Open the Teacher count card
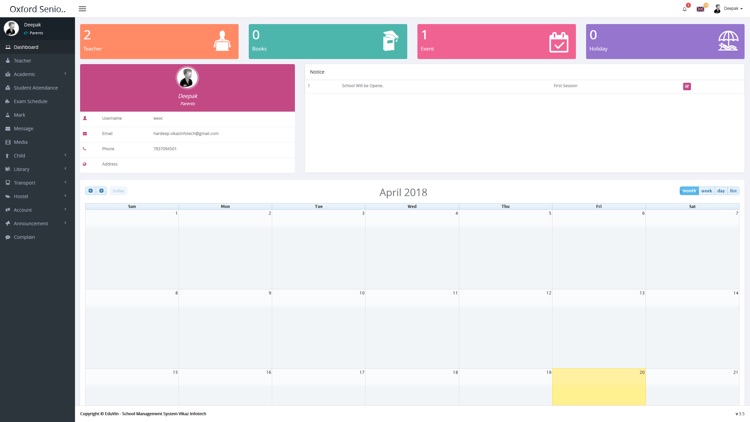The image size is (750, 422). (x=159, y=42)
